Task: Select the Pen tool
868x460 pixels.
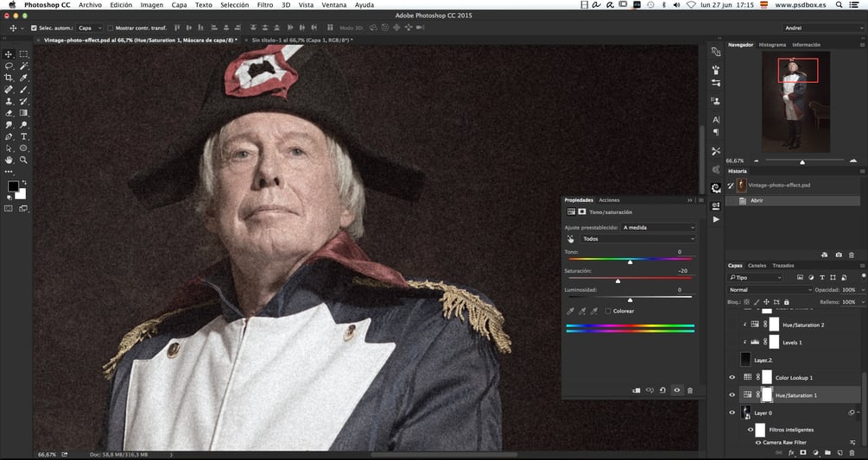Action: click(9, 136)
